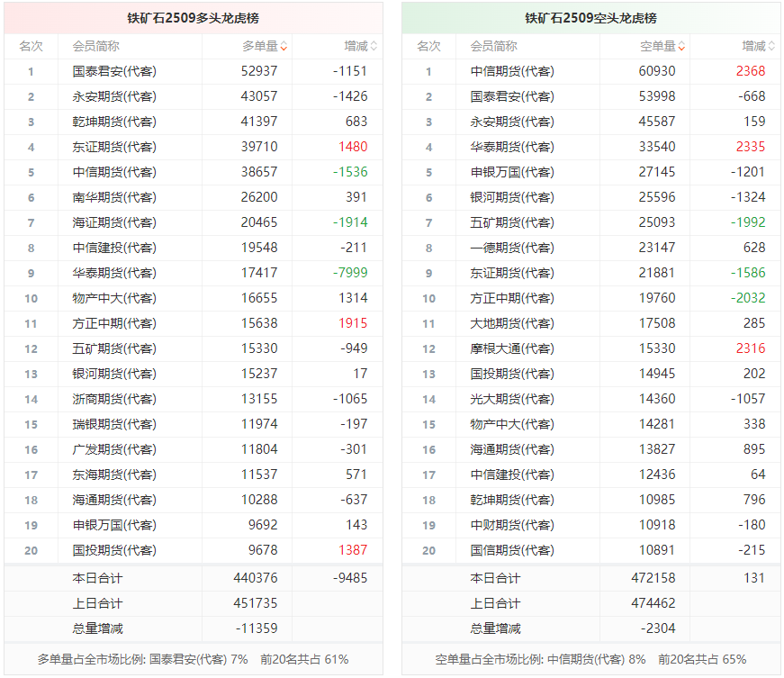Select the 名次 header in 空头 table

point(428,46)
